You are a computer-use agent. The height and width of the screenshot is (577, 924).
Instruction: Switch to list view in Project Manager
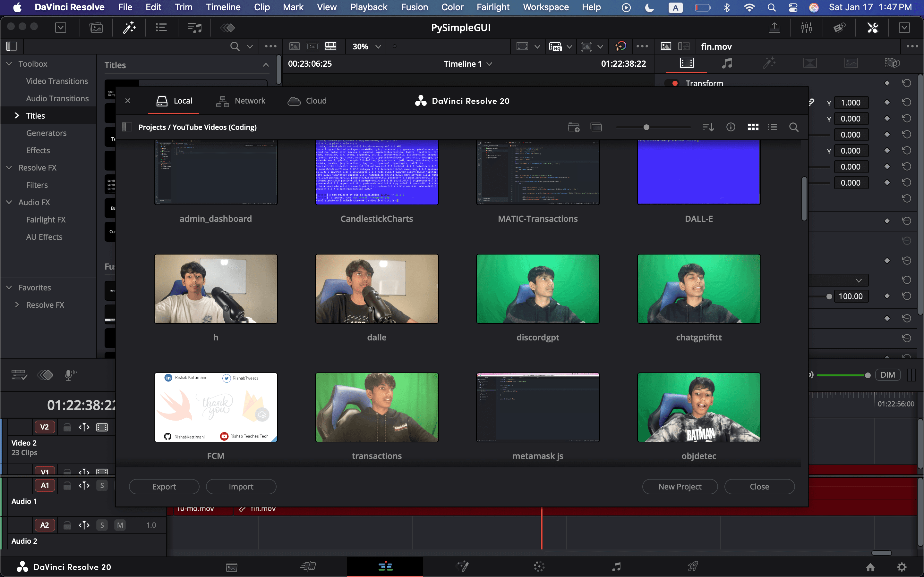773,127
